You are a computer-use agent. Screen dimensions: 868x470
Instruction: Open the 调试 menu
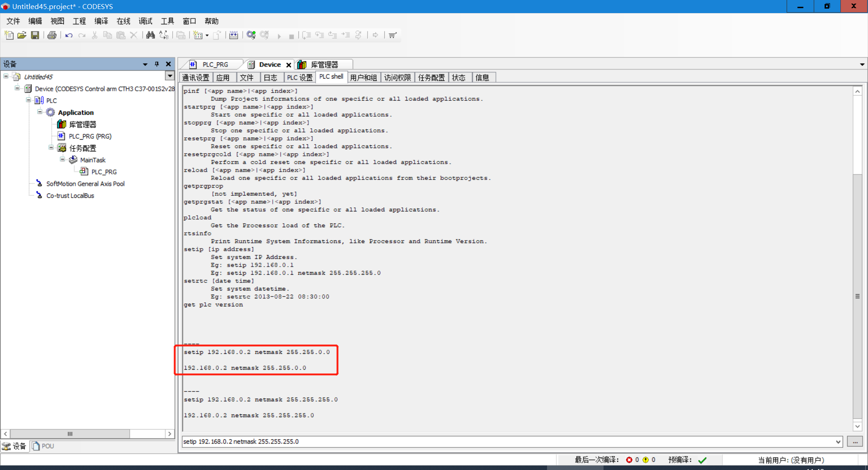pyautogui.click(x=146, y=21)
